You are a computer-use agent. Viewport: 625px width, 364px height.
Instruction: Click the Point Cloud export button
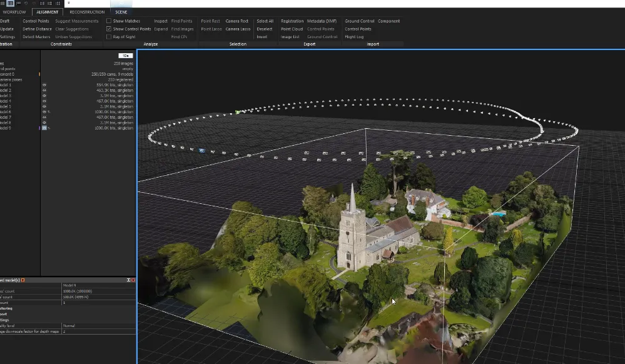pyautogui.click(x=292, y=29)
